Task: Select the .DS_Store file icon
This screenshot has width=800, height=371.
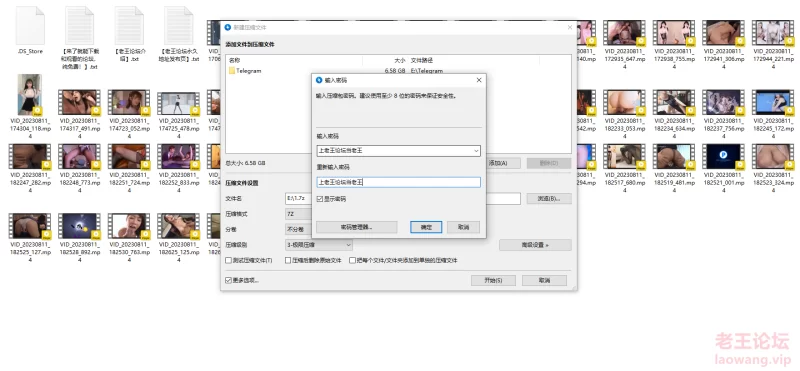Action: 30,26
